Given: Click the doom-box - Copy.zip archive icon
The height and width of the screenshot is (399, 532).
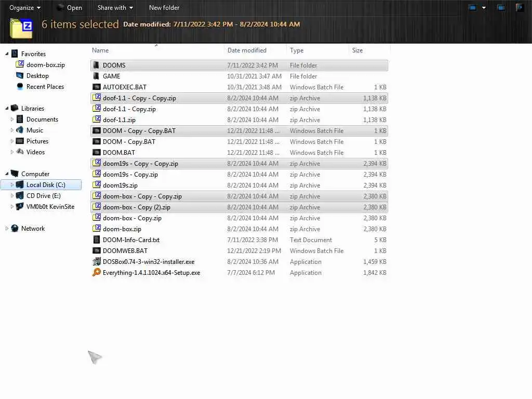Looking at the screenshot, I should click(97, 217).
